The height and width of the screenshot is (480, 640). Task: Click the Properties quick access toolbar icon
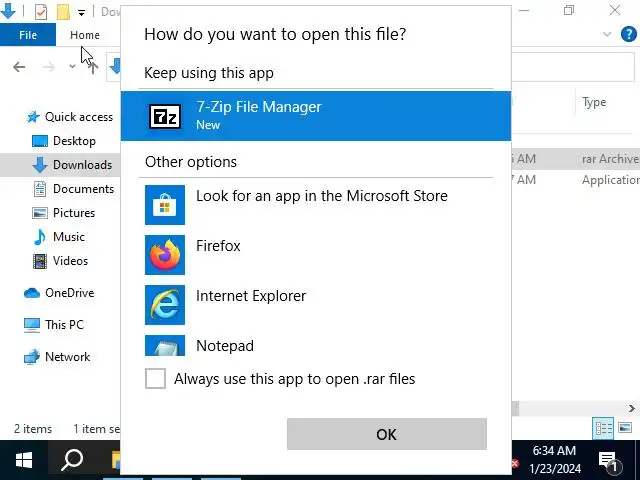[x=41, y=12]
